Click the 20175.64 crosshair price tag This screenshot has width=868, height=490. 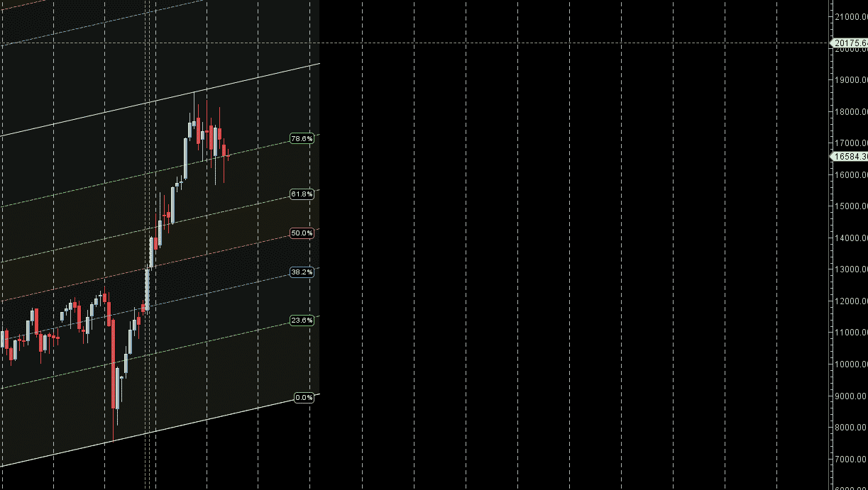[x=850, y=43]
